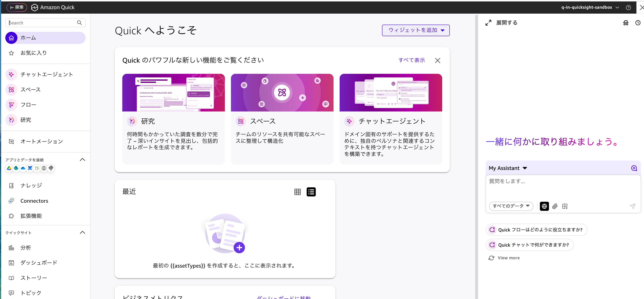The image size is (644, 299).
Task: Open chat history with the clock icon
Action: [638, 23]
